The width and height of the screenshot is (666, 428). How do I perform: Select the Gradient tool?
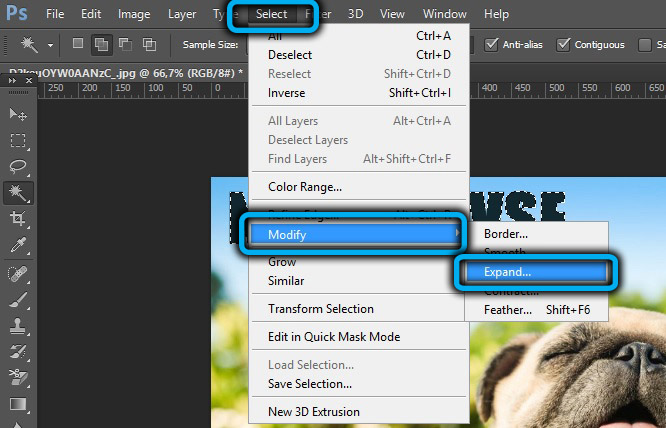click(18, 404)
